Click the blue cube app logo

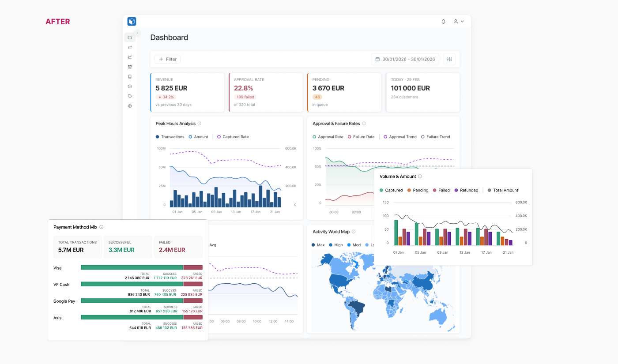click(x=132, y=21)
